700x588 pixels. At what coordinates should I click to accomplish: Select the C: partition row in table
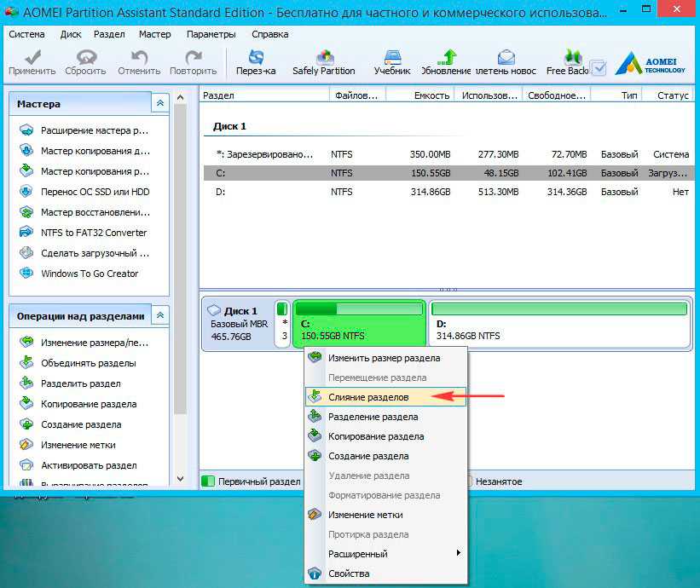coord(448,173)
